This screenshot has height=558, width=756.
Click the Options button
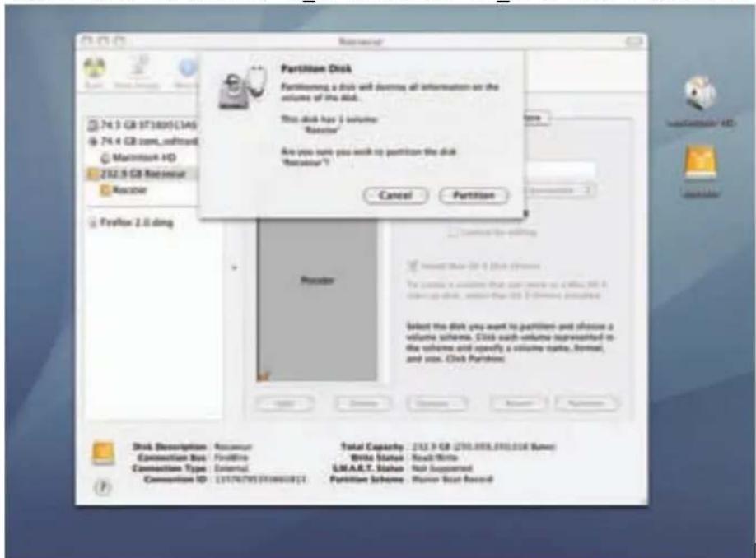(436, 402)
